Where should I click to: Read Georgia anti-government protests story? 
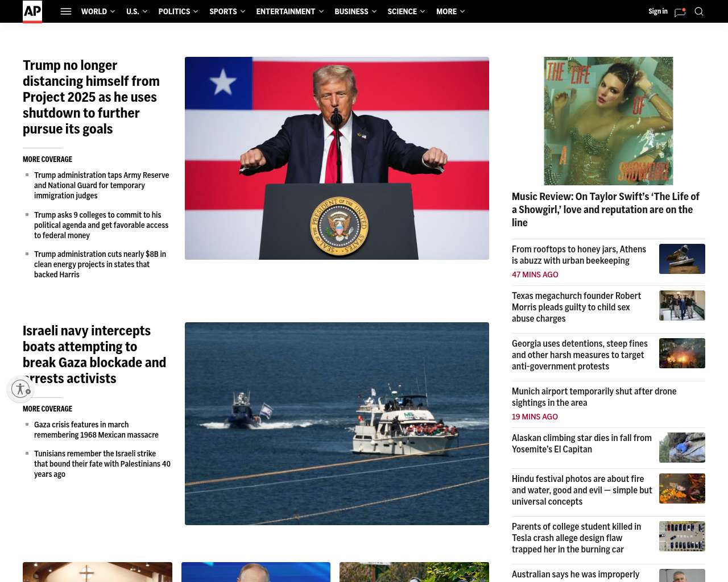pyautogui.click(x=580, y=355)
